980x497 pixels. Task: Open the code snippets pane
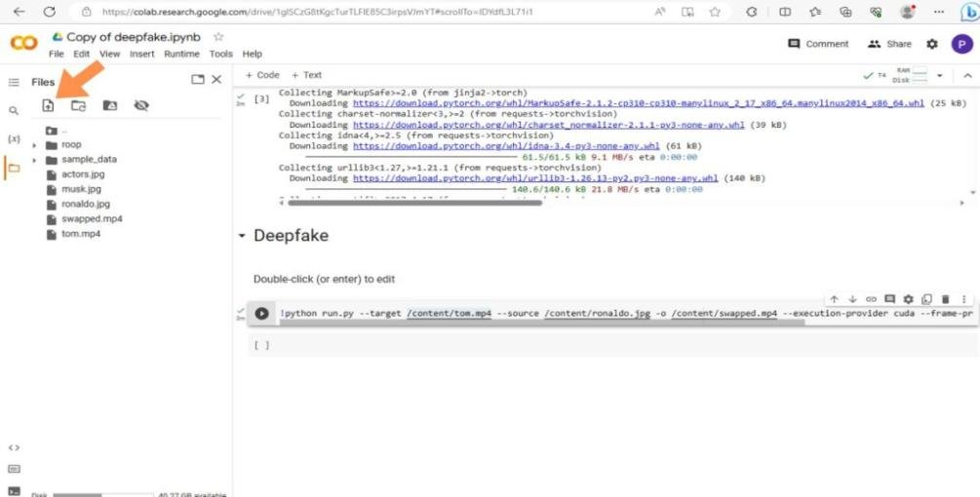point(14,447)
